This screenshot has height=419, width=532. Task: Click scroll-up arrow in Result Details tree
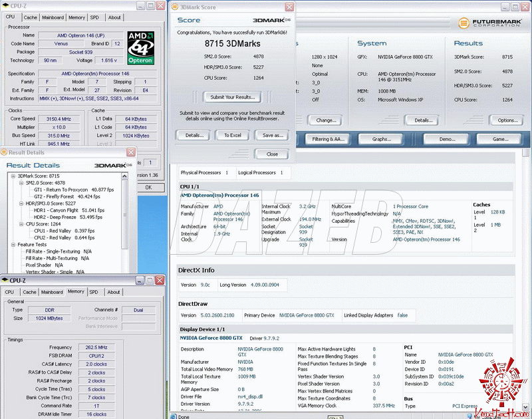(124, 176)
